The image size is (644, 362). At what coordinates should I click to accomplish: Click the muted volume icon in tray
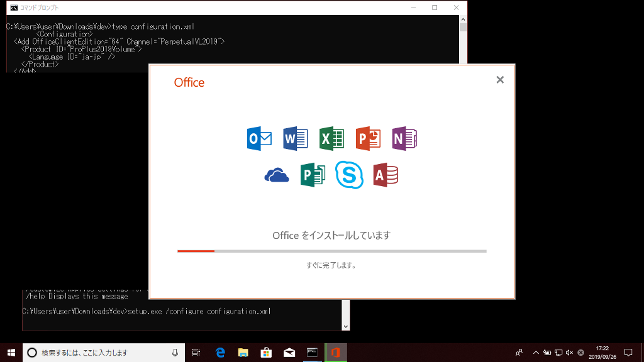click(x=569, y=353)
